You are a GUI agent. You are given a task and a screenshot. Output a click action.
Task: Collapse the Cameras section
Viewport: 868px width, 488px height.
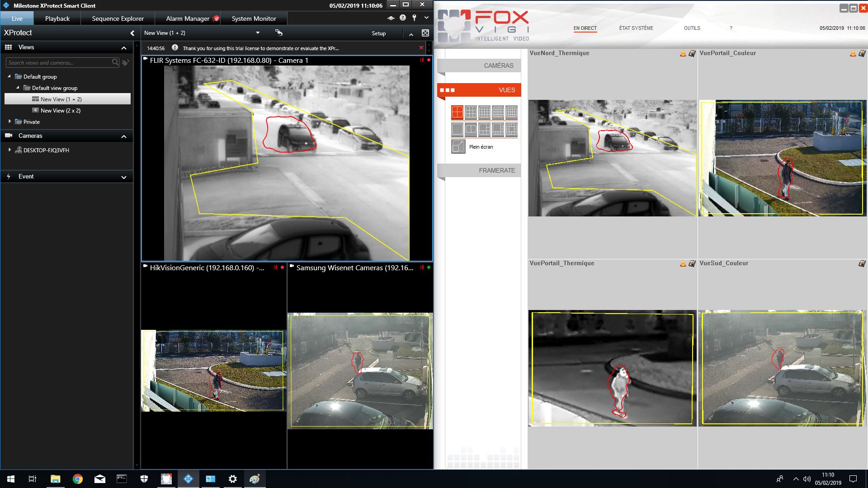click(x=124, y=136)
